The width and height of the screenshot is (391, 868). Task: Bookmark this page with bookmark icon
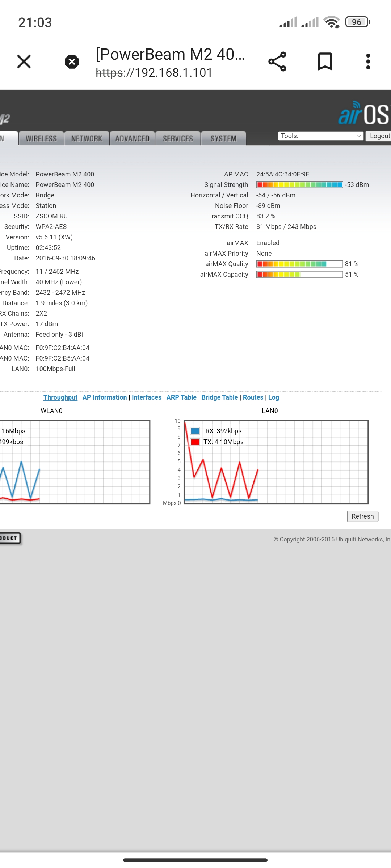pos(325,61)
